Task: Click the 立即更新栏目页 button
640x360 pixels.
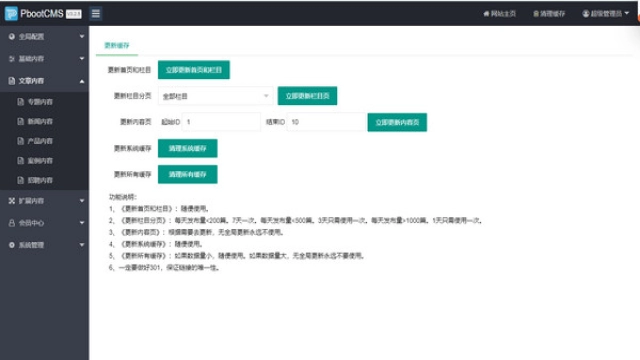Action: pos(307,96)
